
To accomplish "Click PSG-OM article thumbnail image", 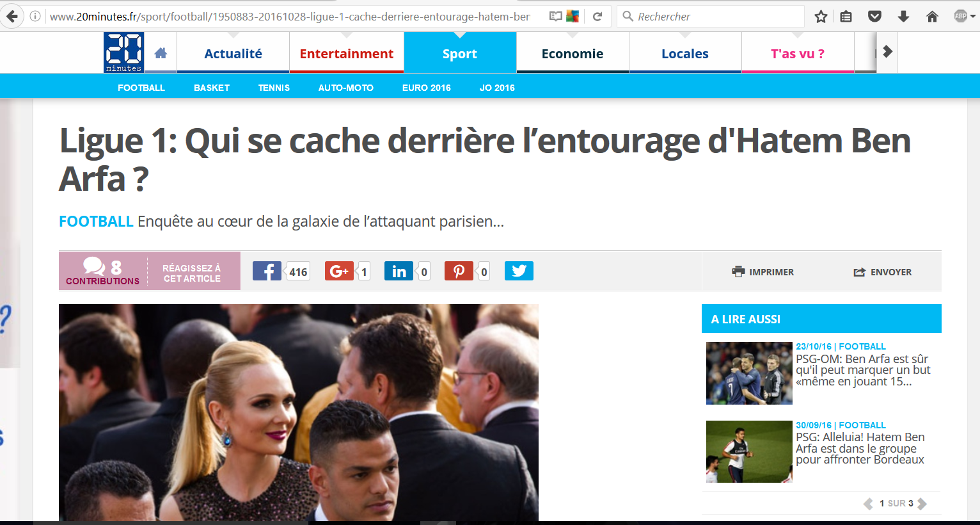I will (749, 373).
